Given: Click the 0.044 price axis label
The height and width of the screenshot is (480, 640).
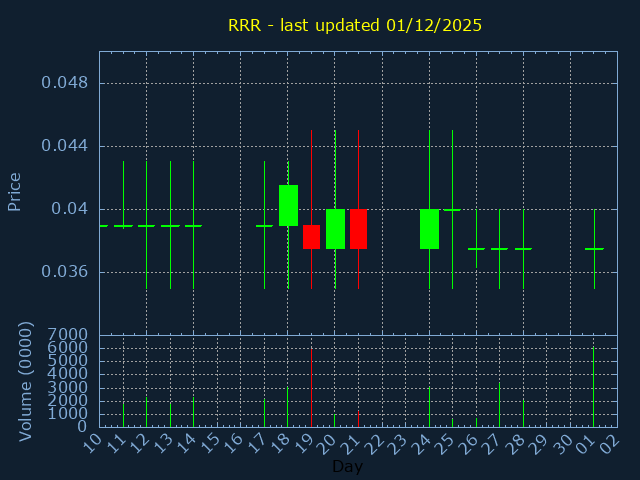Looking at the screenshot, I should click(x=65, y=146).
